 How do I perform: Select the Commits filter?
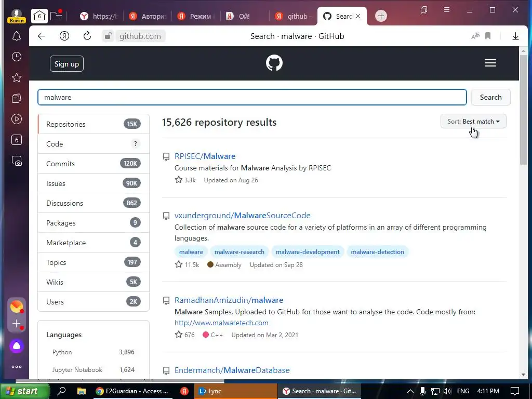click(94, 164)
